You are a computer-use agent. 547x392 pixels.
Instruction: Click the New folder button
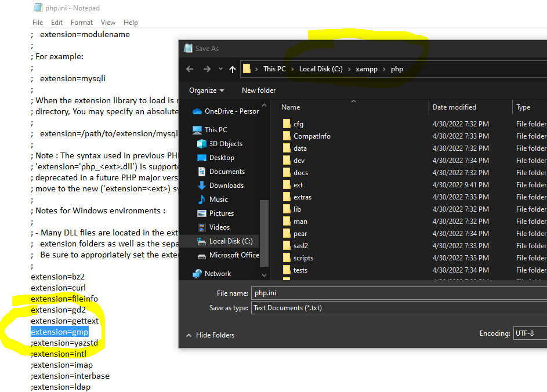(259, 90)
